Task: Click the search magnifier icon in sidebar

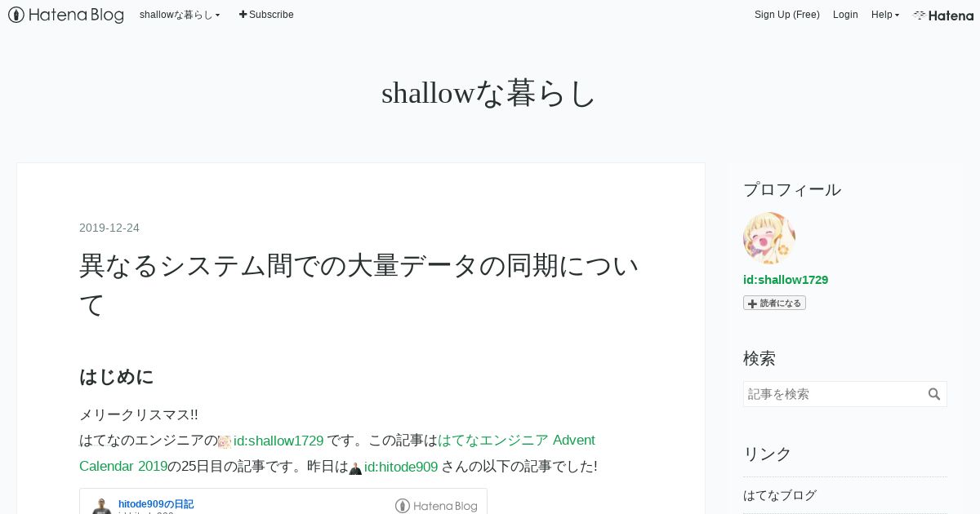Action: pos(934,394)
